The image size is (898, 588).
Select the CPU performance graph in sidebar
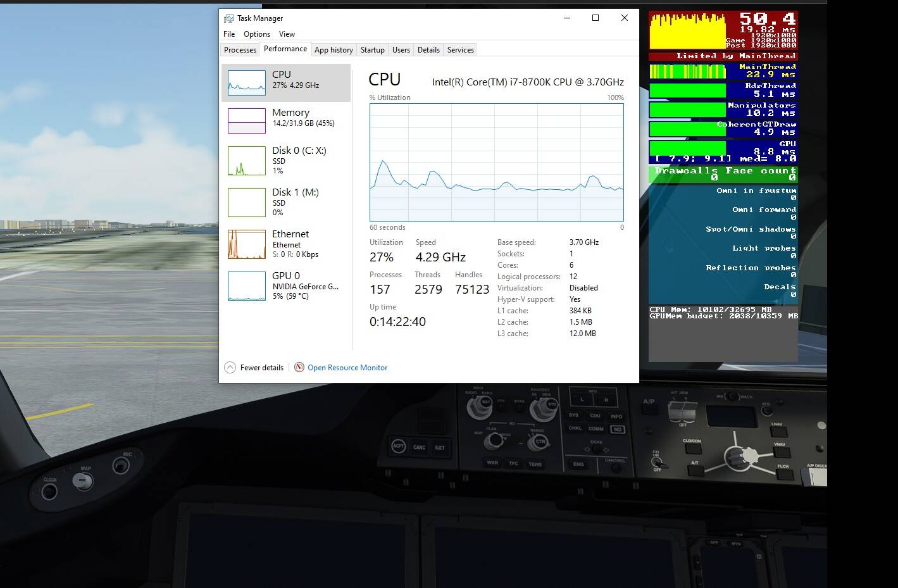tap(286, 82)
